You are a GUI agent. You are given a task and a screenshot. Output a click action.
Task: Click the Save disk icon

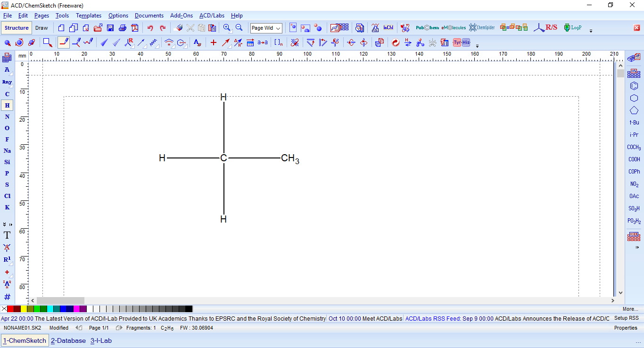pos(110,28)
